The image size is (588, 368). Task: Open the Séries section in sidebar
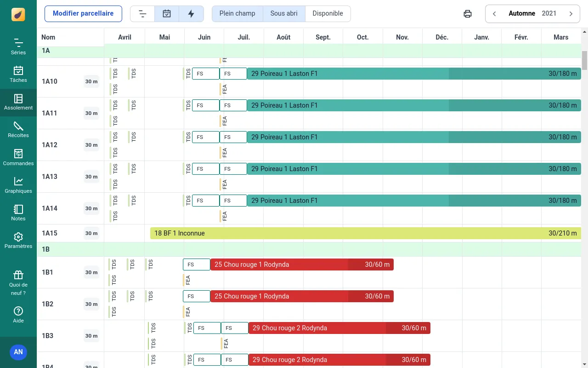point(18,46)
